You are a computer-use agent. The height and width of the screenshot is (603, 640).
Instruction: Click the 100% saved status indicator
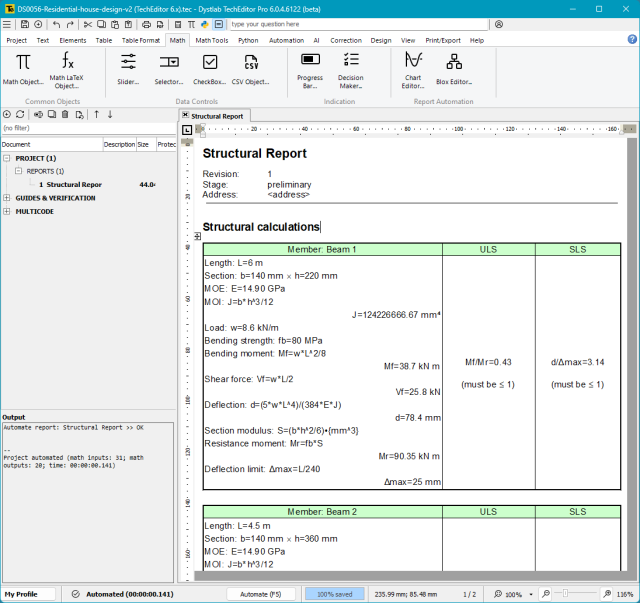point(335,594)
